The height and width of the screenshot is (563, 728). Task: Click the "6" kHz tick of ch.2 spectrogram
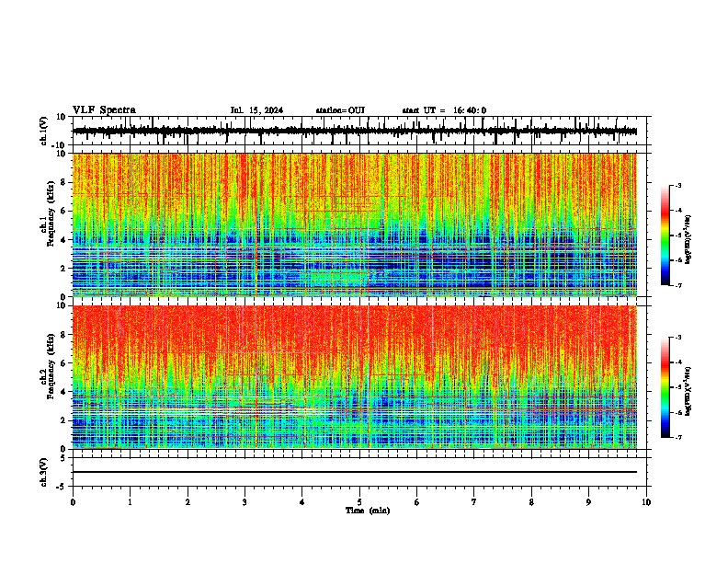click(63, 363)
